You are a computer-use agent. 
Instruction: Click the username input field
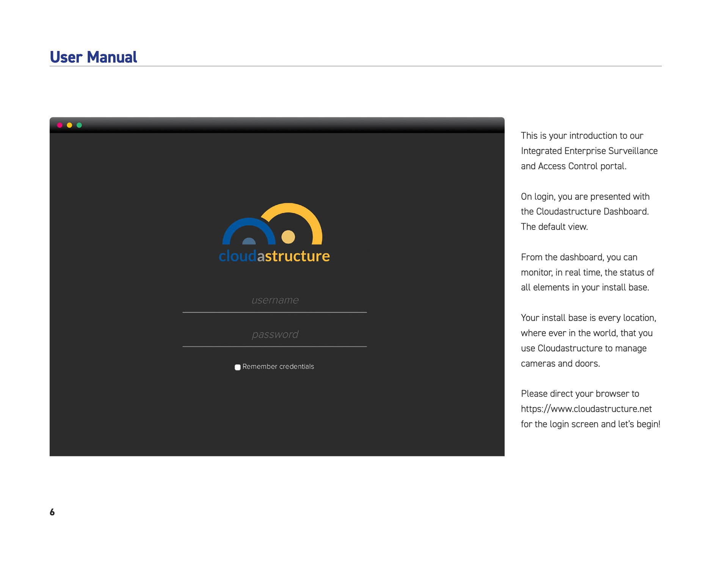275,302
